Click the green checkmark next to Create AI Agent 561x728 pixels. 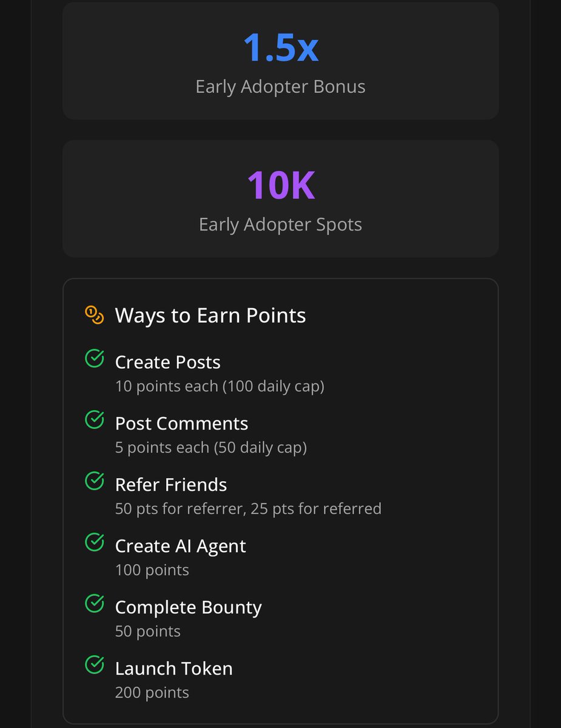pyautogui.click(x=94, y=542)
